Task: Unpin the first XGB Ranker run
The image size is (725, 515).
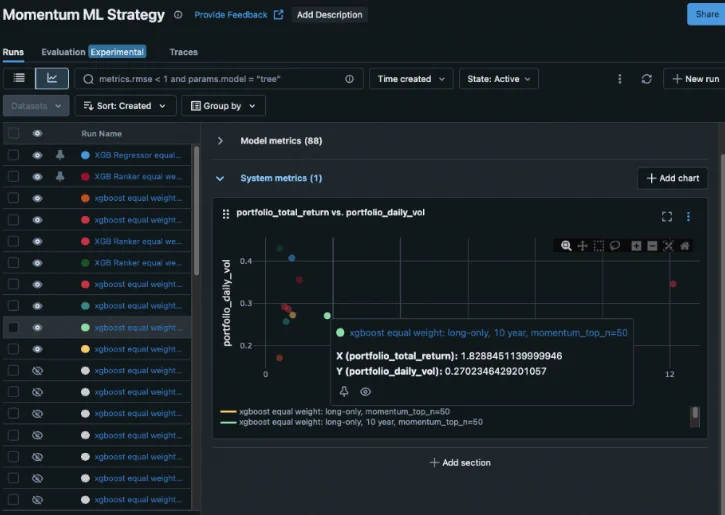Action: [x=60, y=176]
